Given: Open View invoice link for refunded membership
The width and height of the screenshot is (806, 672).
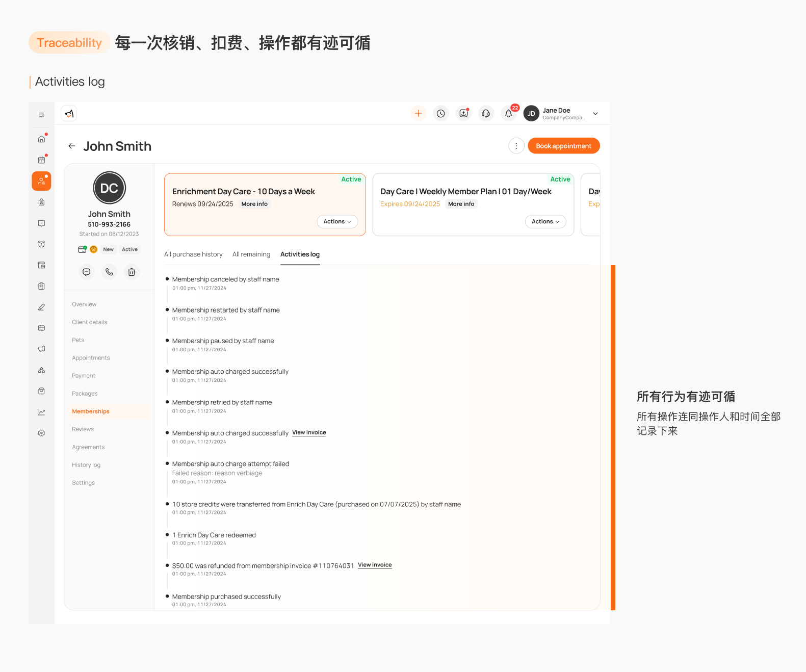Looking at the screenshot, I should pyautogui.click(x=375, y=565).
